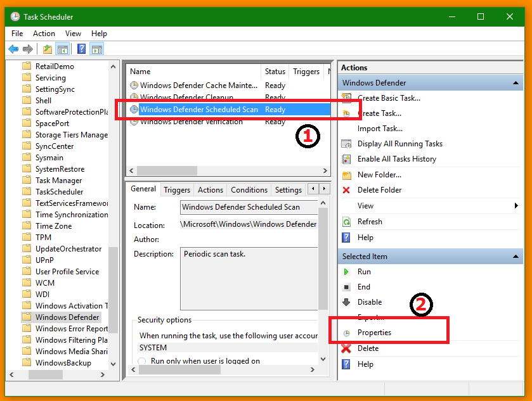532x401 pixels.
Task: Click the blue Help toolbar icon
Action: (81, 49)
